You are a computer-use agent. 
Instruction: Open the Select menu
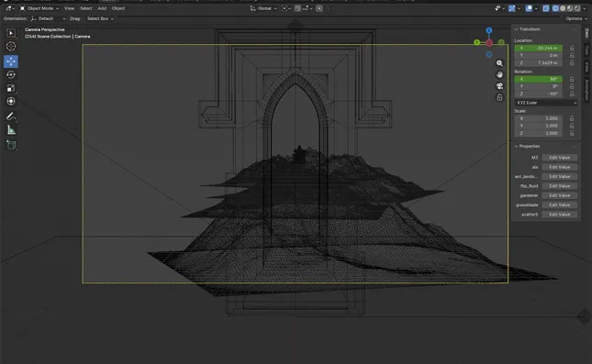coord(86,8)
